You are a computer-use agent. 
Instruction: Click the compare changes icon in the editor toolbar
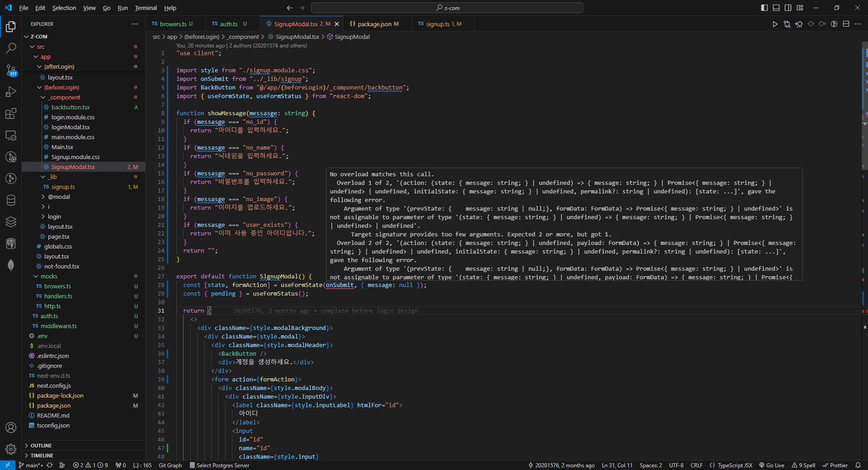tap(787, 24)
